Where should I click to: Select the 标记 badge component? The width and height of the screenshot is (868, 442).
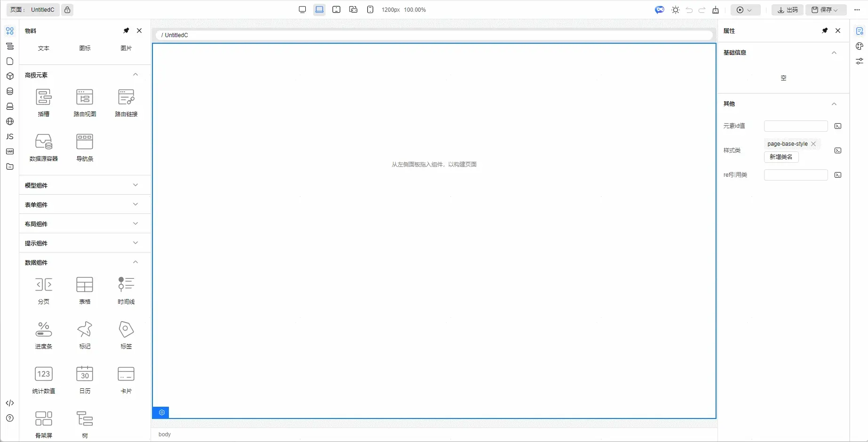click(x=85, y=335)
